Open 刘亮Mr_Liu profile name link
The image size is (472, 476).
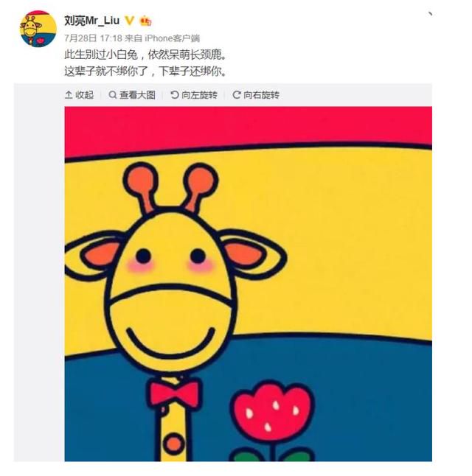pyautogui.click(x=91, y=21)
